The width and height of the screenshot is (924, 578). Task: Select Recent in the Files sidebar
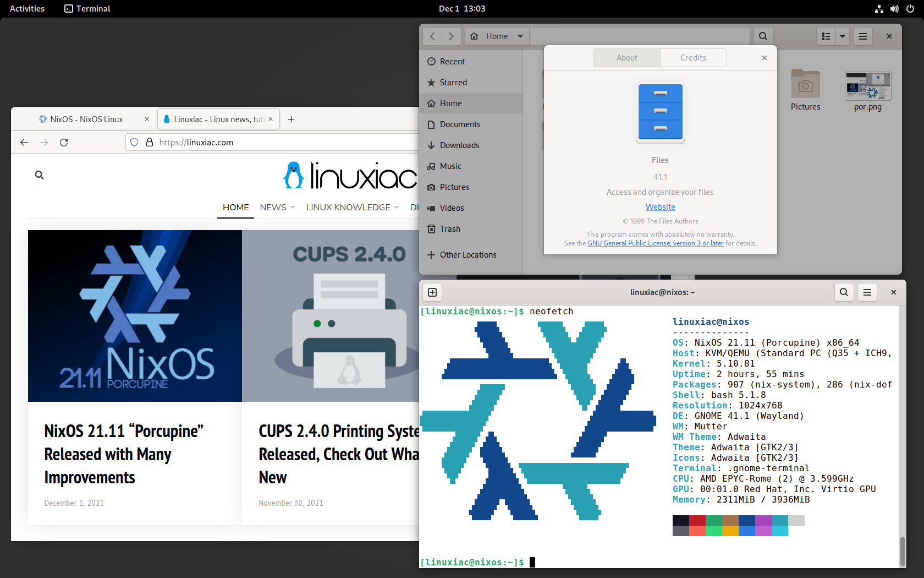471,62
